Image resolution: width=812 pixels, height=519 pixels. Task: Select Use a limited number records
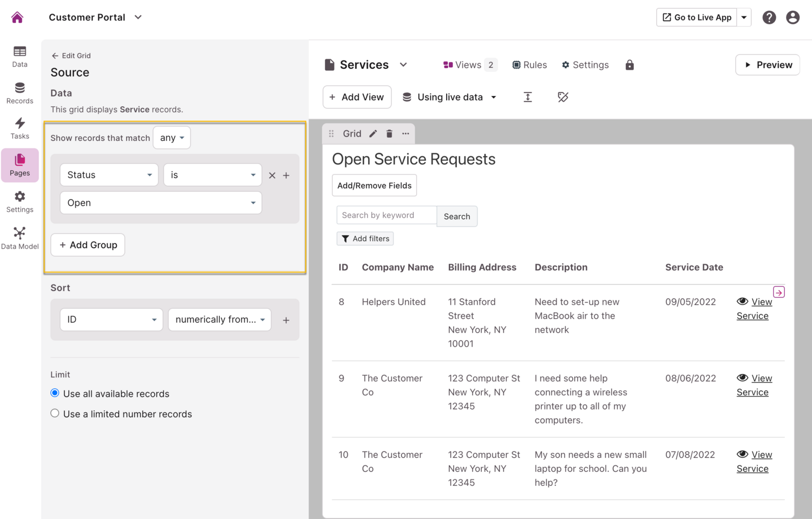click(55, 413)
